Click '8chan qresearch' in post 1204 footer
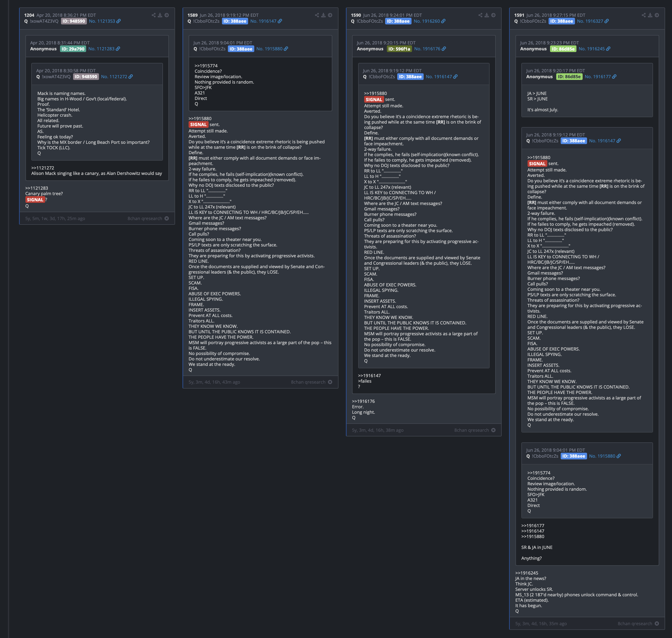672x638 pixels. click(x=145, y=218)
